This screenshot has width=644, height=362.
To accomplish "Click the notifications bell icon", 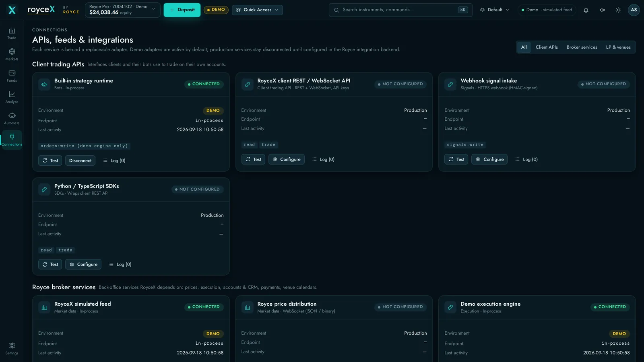I will click(x=586, y=10).
